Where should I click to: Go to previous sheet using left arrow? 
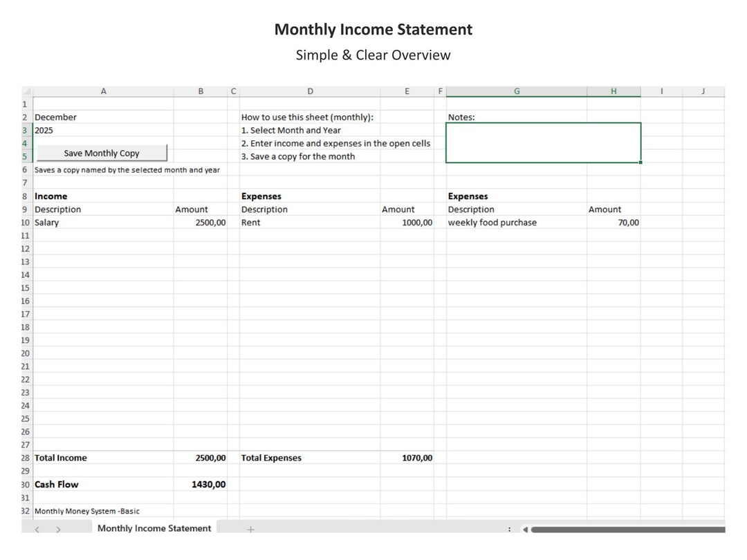click(x=37, y=529)
